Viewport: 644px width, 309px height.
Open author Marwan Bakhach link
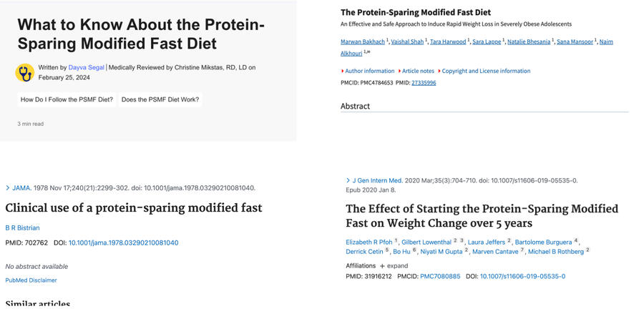[x=363, y=41]
